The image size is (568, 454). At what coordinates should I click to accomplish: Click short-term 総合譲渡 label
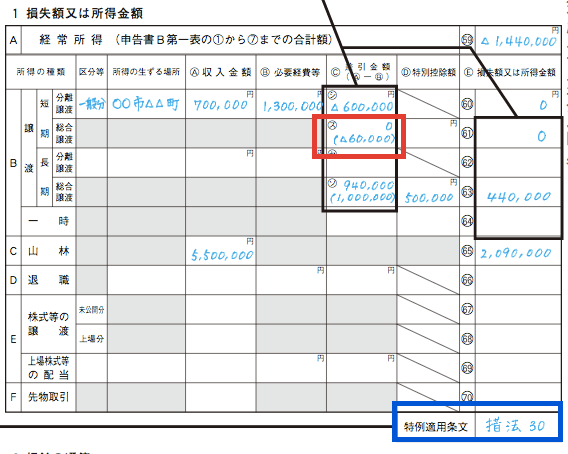(64, 133)
